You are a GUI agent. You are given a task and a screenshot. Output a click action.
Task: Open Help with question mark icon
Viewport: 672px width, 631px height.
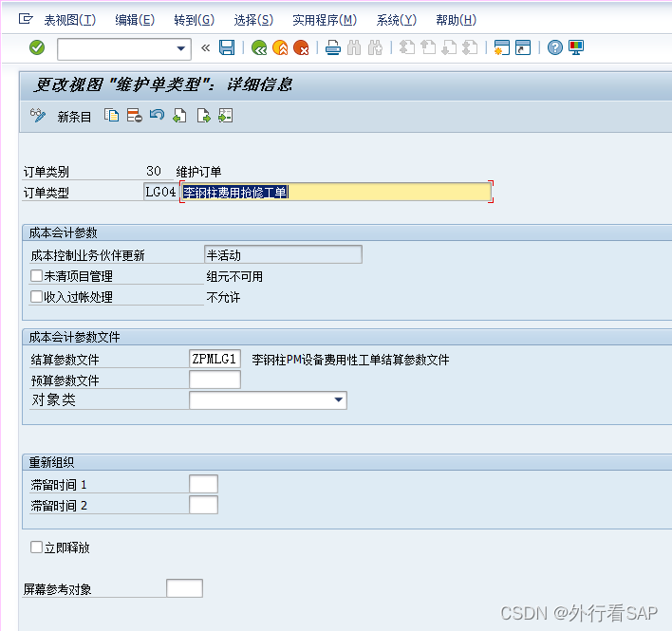point(555,47)
